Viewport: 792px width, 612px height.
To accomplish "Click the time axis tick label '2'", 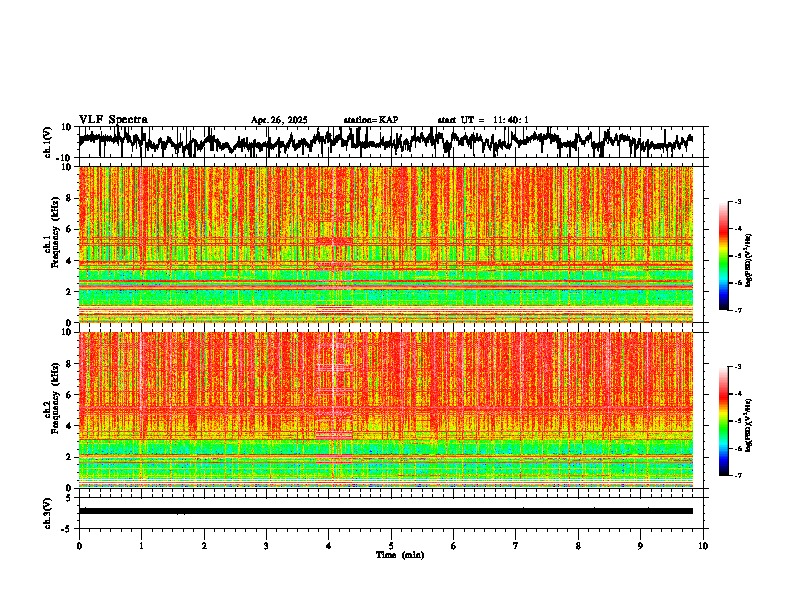I will click(204, 546).
